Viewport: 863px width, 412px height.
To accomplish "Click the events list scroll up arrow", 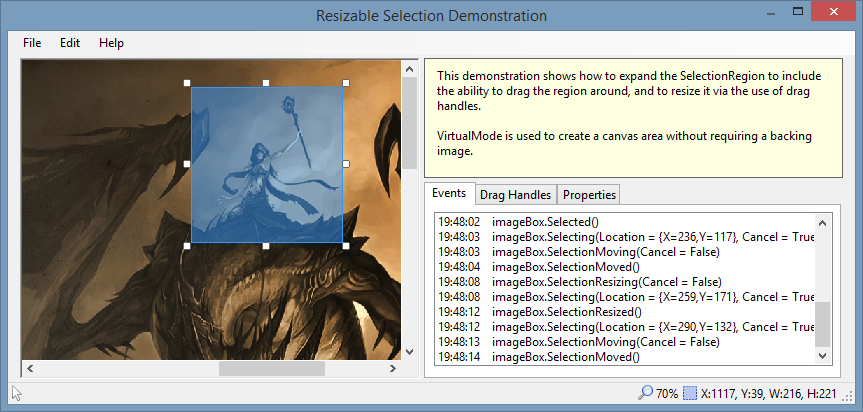I will tap(822, 223).
